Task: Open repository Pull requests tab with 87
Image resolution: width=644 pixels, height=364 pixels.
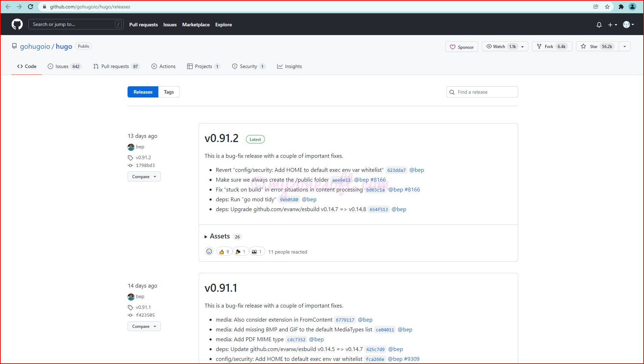Action: [116, 66]
